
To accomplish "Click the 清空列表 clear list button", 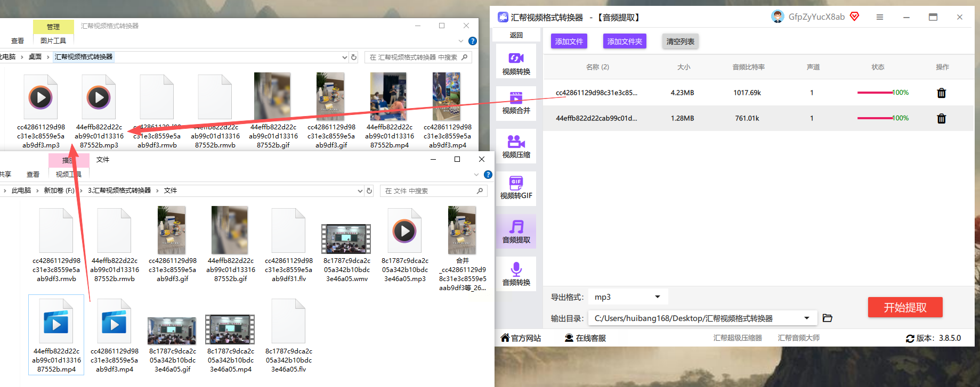I will tap(680, 42).
